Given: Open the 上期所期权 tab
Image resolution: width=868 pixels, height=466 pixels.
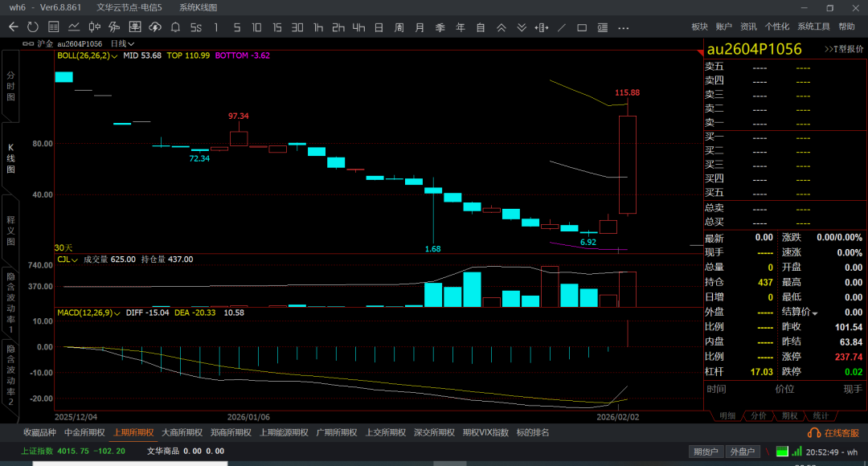Looking at the screenshot, I should 133,432.
